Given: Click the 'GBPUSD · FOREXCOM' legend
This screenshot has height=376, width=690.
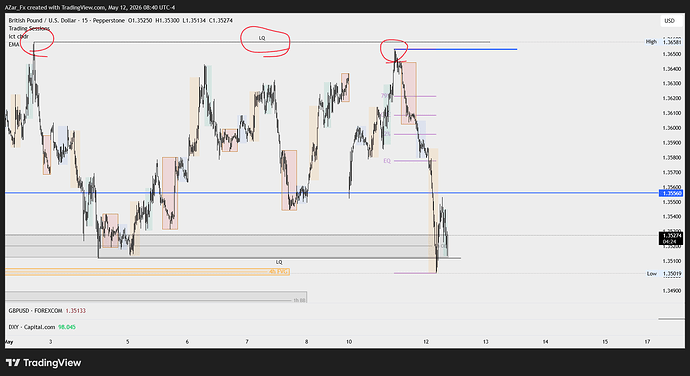Looking at the screenshot, I should [35, 310].
